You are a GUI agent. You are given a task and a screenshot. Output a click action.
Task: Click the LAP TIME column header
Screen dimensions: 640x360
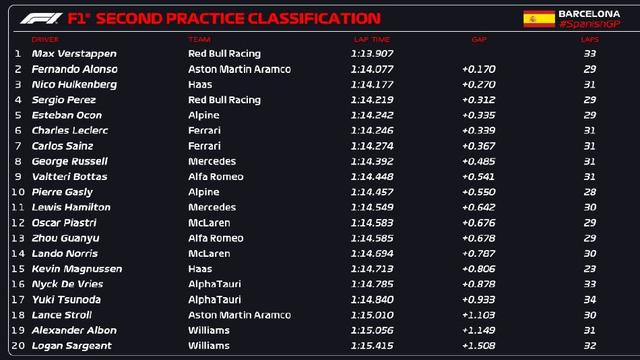pos(372,40)
